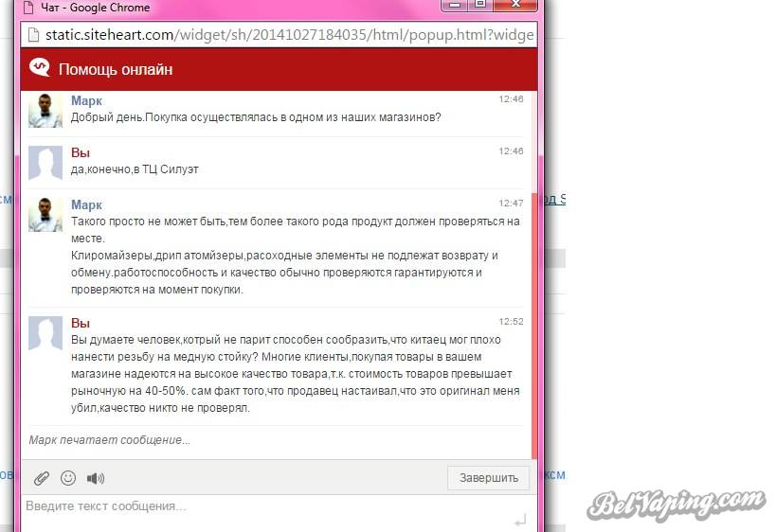Click the Chrome page icon in the title bar
Image resolution: width=776 pixels, height=532 pixels.
pos(28,8)
